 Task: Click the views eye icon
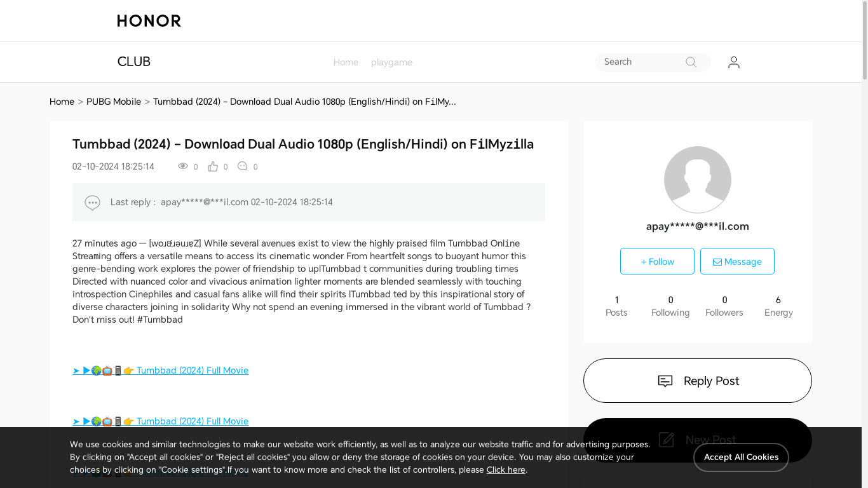183,166
